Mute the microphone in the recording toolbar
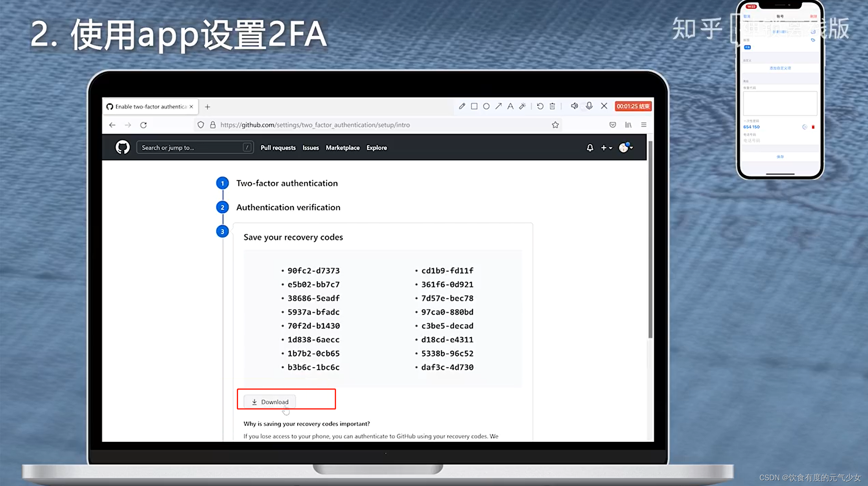This screenshot has width=868, height=486. click(x=589, y=106)
